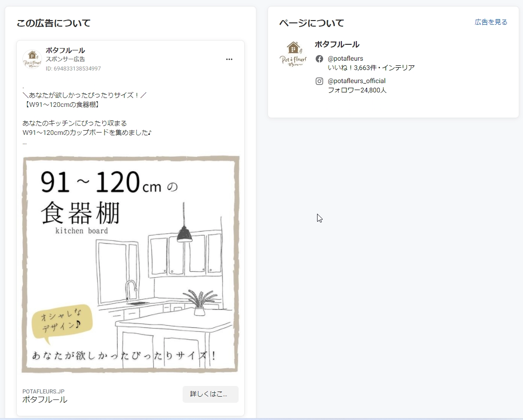Click the フォロワー24,800人 follower count

click(x=357, y=90)
